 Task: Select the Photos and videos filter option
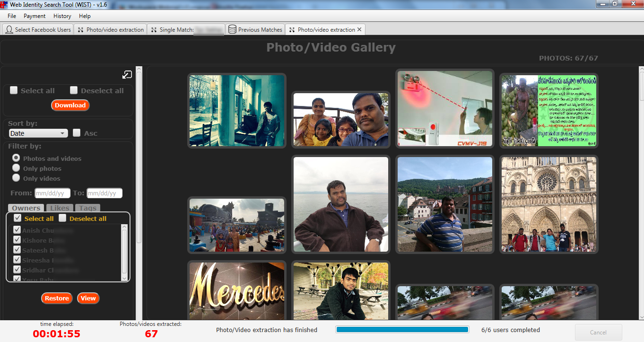(x=16, y=158)
